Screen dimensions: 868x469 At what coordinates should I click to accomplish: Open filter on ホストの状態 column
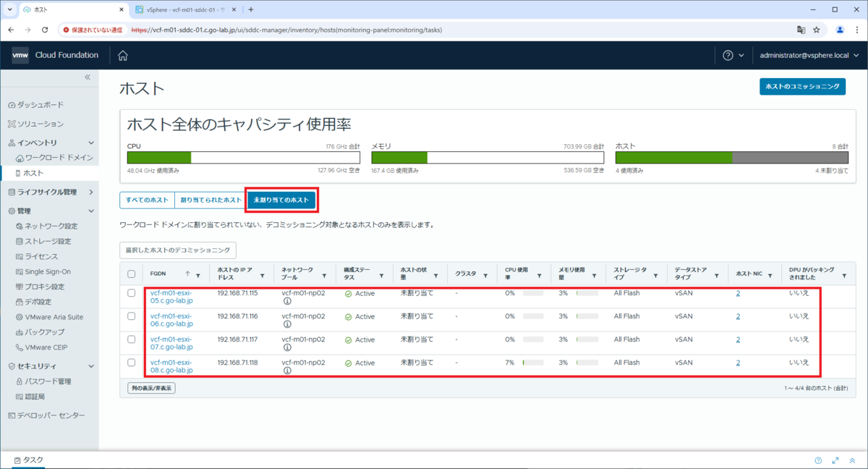click(436, 276)
